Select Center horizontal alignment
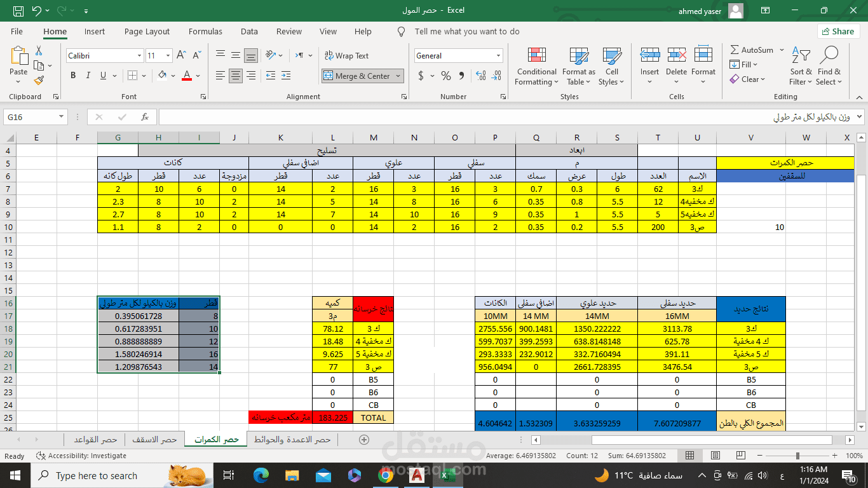868x488 pixels. click(x=236, y=76)
